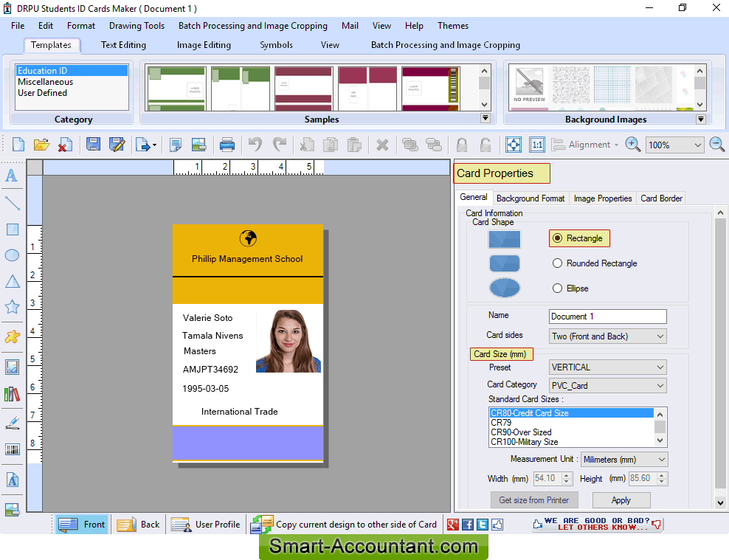Click the Unlock padlock icon

click(485, 145)
